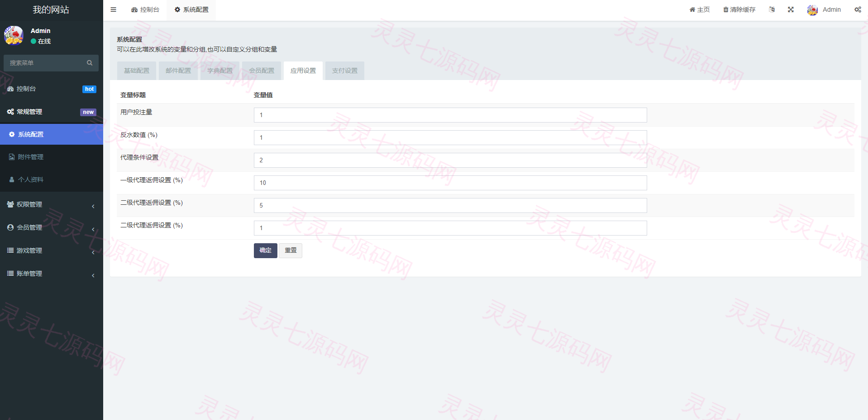Screen dimensions: 868x420
Task: Open the settings cogs icon at top right
Action: [x=858, y=9]
